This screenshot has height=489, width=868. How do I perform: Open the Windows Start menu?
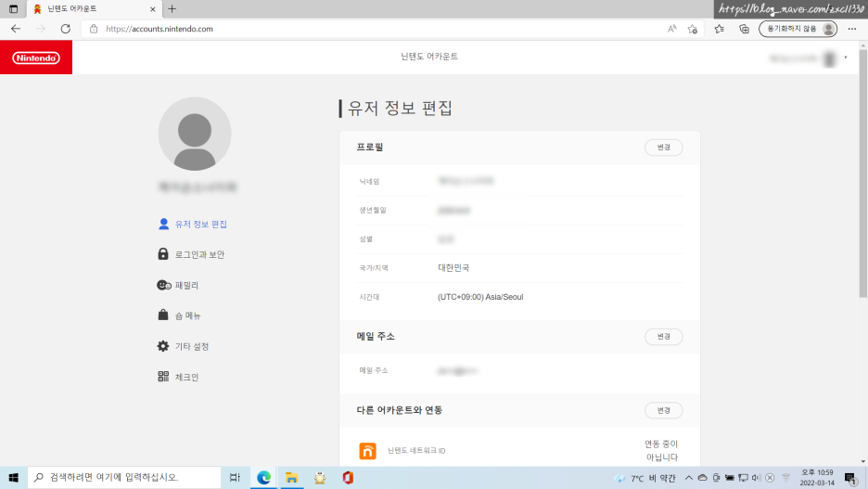[13, 477]
